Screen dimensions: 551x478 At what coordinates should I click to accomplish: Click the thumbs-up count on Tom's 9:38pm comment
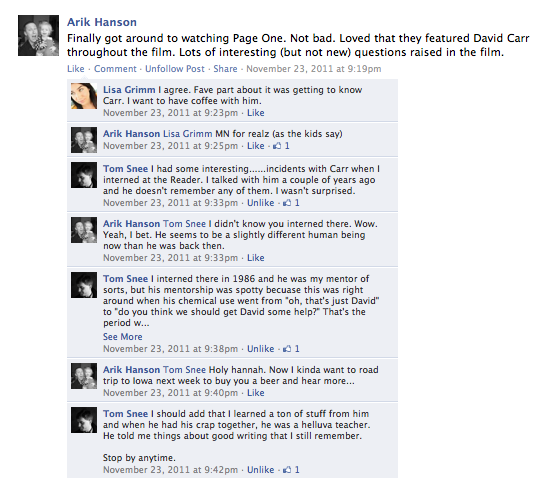291,349
